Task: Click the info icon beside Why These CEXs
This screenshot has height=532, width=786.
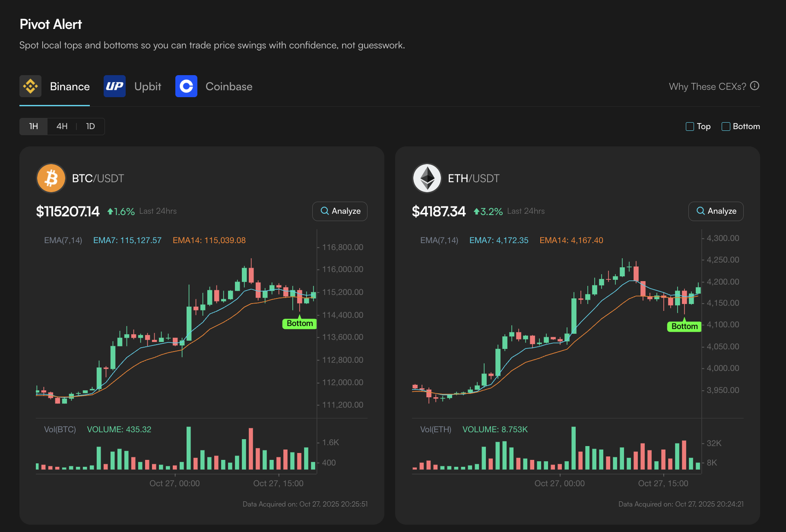Action: coord(754,86)
